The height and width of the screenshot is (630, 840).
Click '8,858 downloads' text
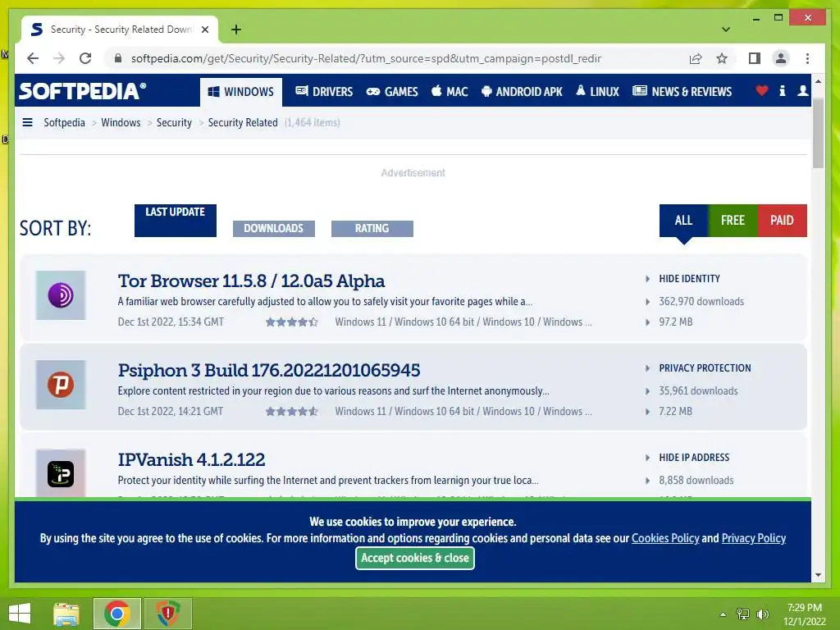696,481
